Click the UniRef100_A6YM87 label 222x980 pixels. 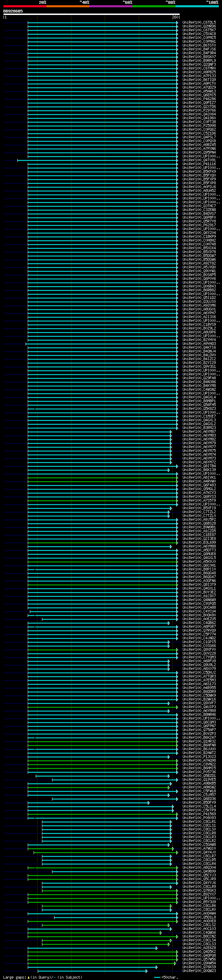(199, 431)
